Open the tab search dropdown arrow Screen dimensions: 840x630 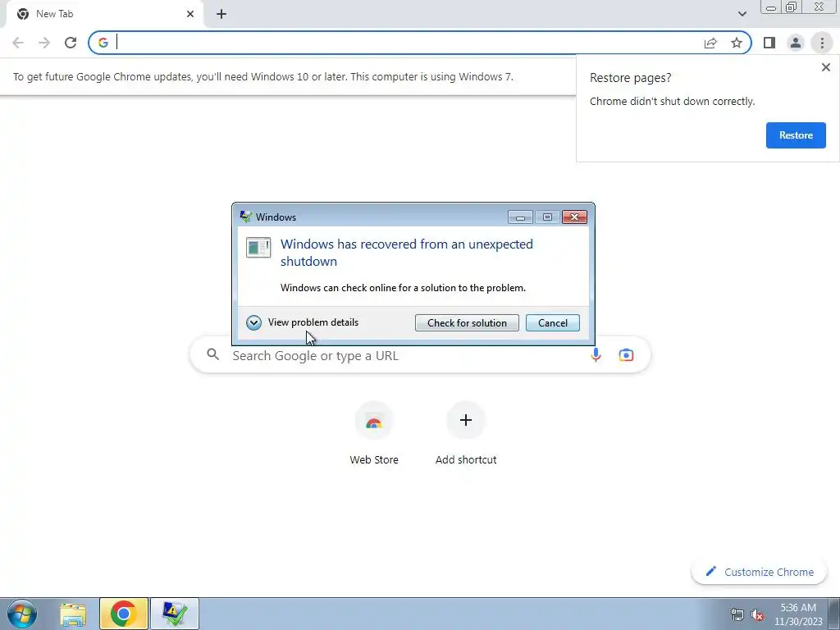pos(742,14)
